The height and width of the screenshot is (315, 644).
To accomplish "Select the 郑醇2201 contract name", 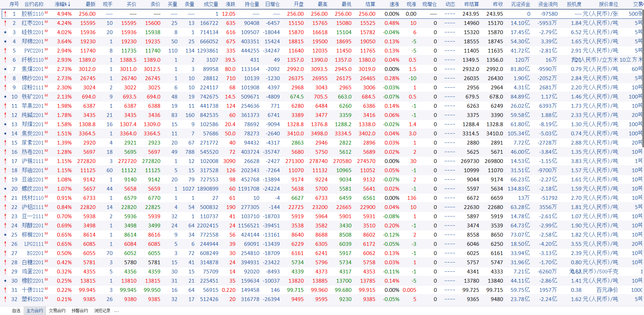I will click(32, 226).
